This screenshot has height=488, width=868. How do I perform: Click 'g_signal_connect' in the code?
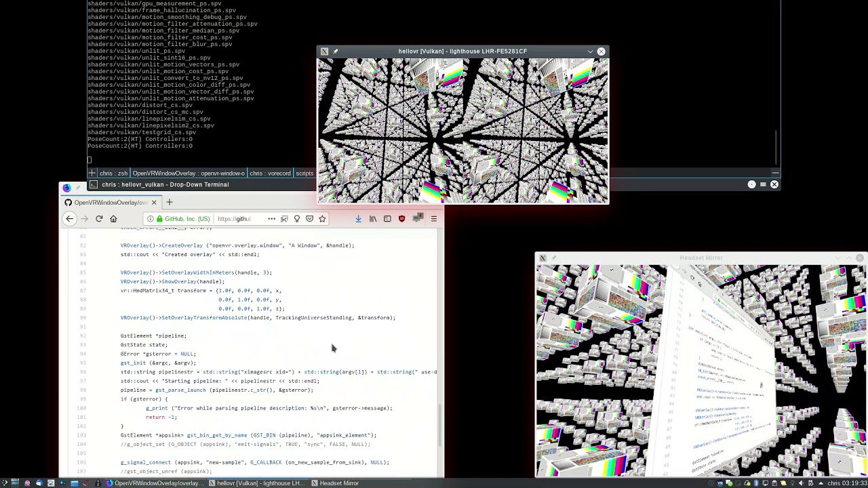[x=146, y=462]
